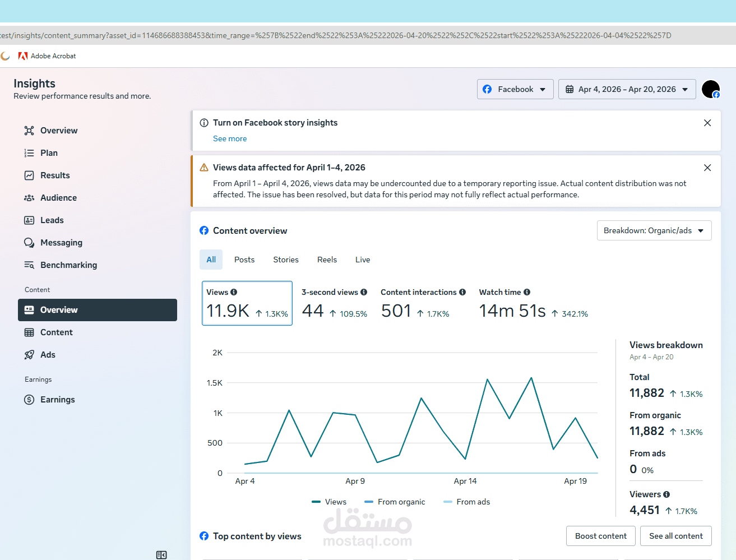The image size is (736, 560).
Task: Dismiss the Facebook story insights banner
Action: pos(707,123)
